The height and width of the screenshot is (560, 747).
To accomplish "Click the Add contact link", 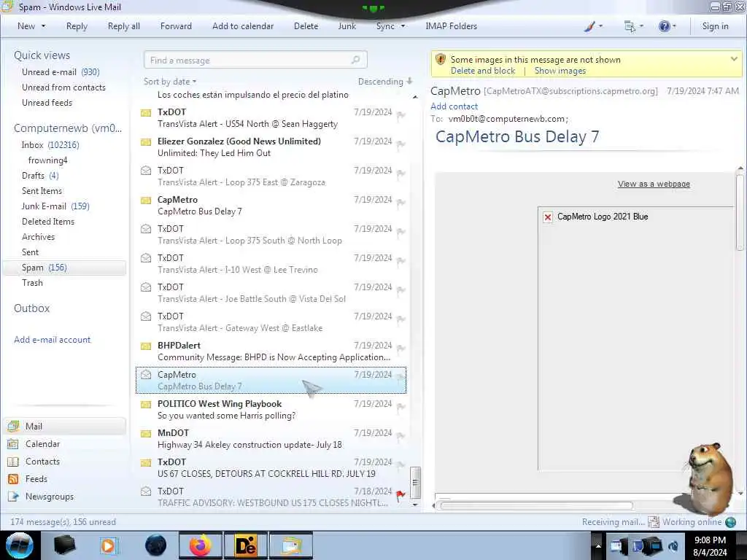I will (x=454, y=106).
